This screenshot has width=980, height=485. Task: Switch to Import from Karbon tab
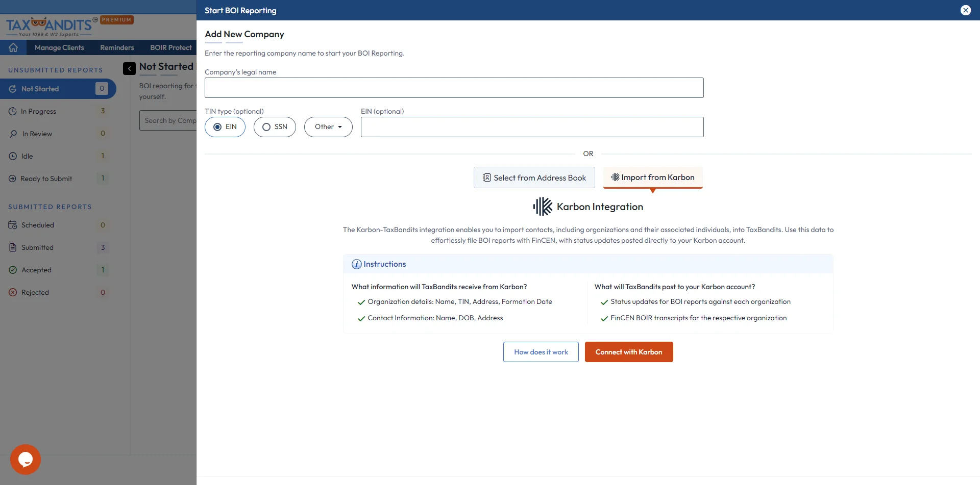coord(653,177)
